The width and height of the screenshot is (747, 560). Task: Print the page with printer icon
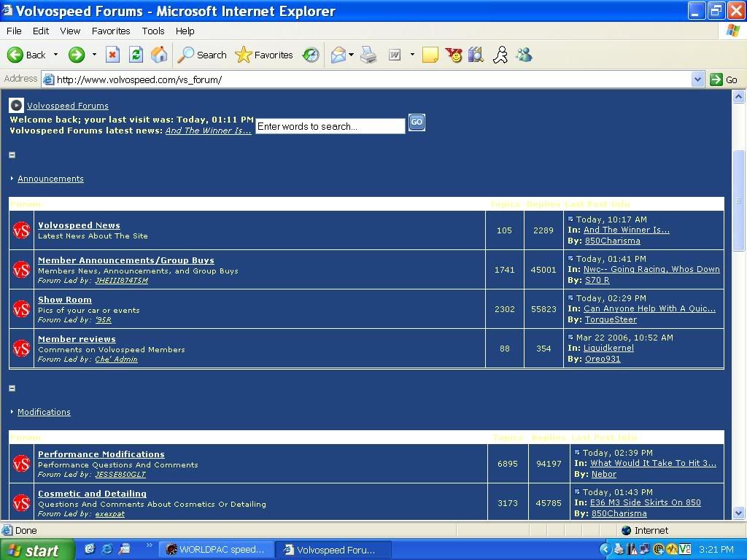click(368, 55)
